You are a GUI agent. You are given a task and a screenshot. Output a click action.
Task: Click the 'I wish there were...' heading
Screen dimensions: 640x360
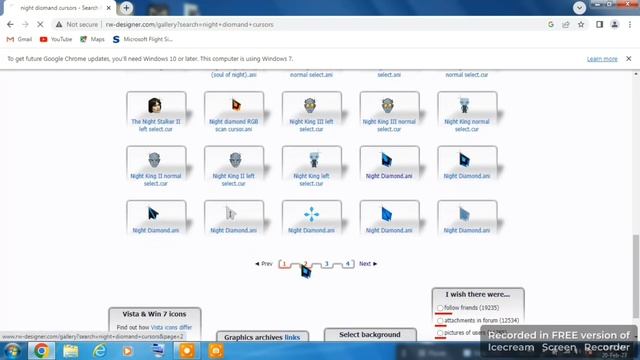pos(478,294)
